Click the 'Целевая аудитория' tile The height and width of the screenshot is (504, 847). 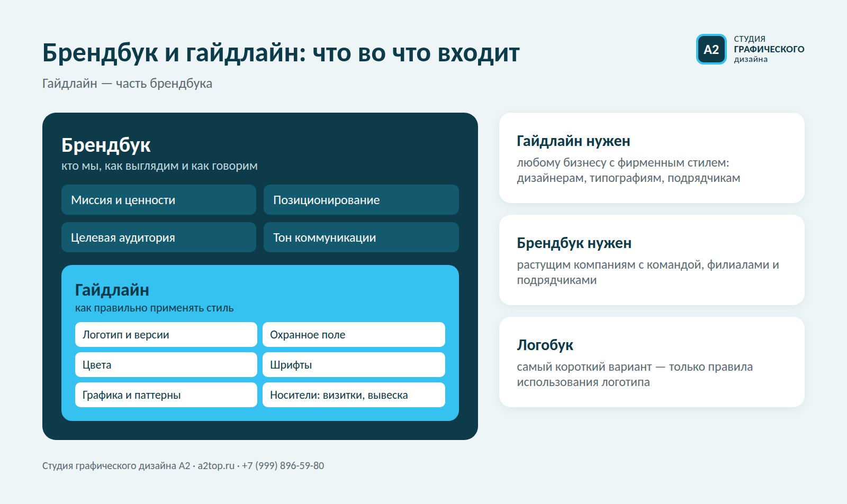[x=159, y=237]
